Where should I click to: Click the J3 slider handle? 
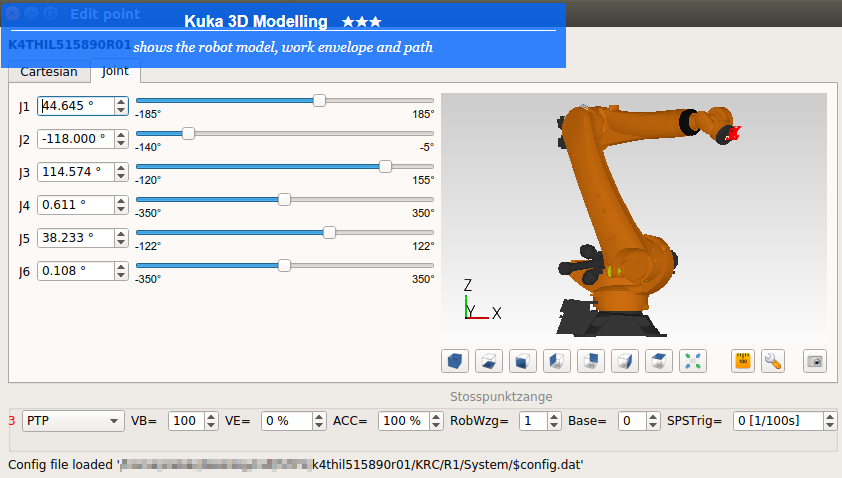tap(385, 166)
